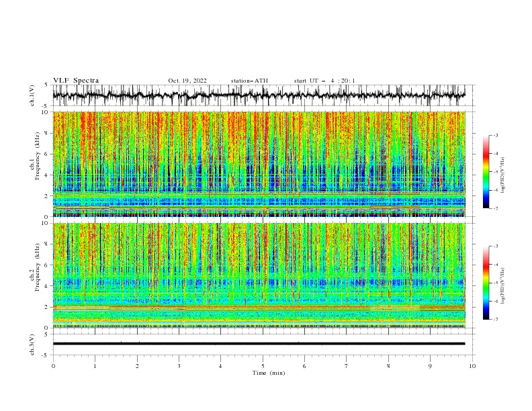This screenshot has width=532, height=411.
Task: Click inside the ch.1 spectrogram panel
Action: 259,164
